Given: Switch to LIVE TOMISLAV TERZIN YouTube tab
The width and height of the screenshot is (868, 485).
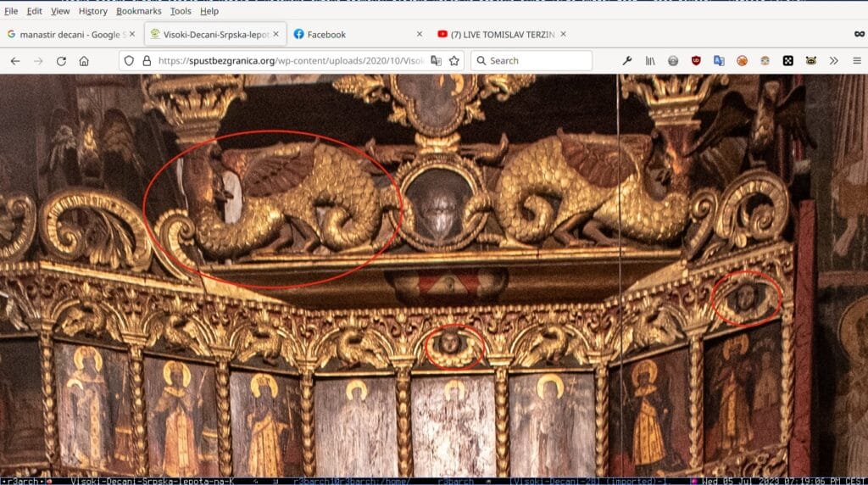Looking at the screenshot, I should coord(502,34).
